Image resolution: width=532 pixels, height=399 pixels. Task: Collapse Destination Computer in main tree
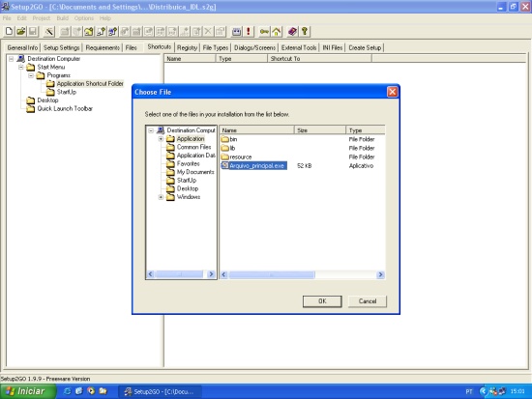(x=12, y=59)
